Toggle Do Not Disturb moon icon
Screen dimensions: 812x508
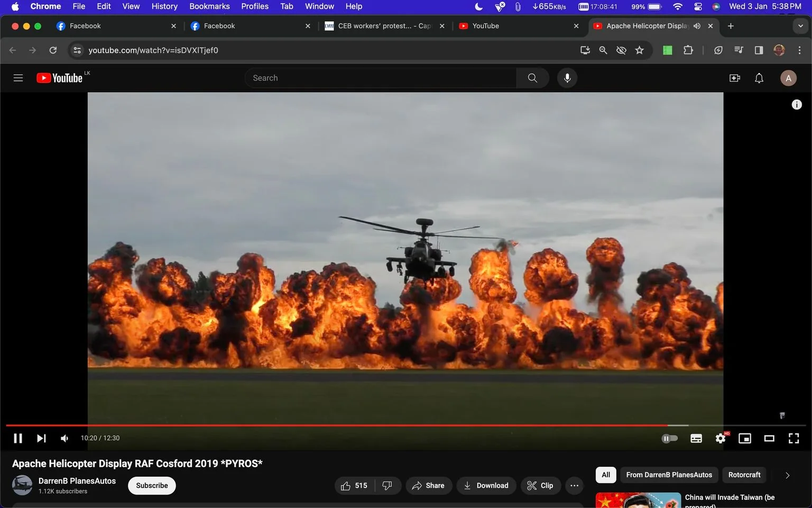(478, 6)
